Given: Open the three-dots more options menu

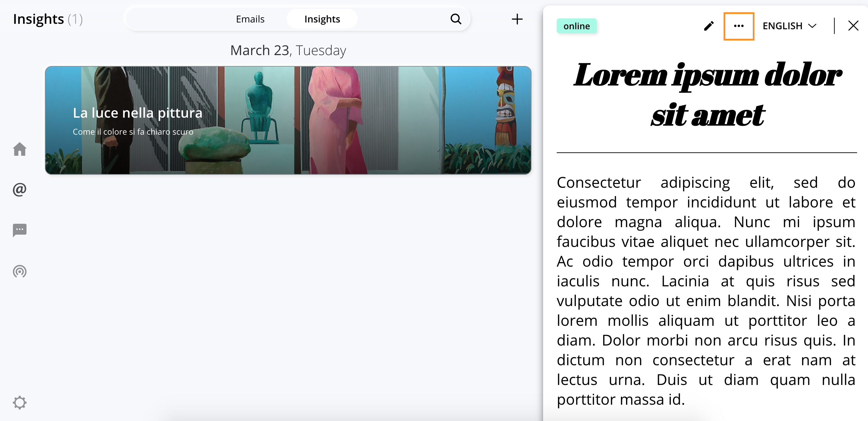Looking at the screenshot, I should coord(739,26).
